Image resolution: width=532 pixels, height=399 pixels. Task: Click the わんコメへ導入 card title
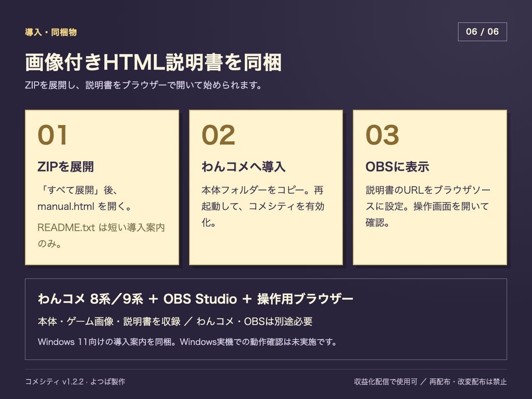244,167
